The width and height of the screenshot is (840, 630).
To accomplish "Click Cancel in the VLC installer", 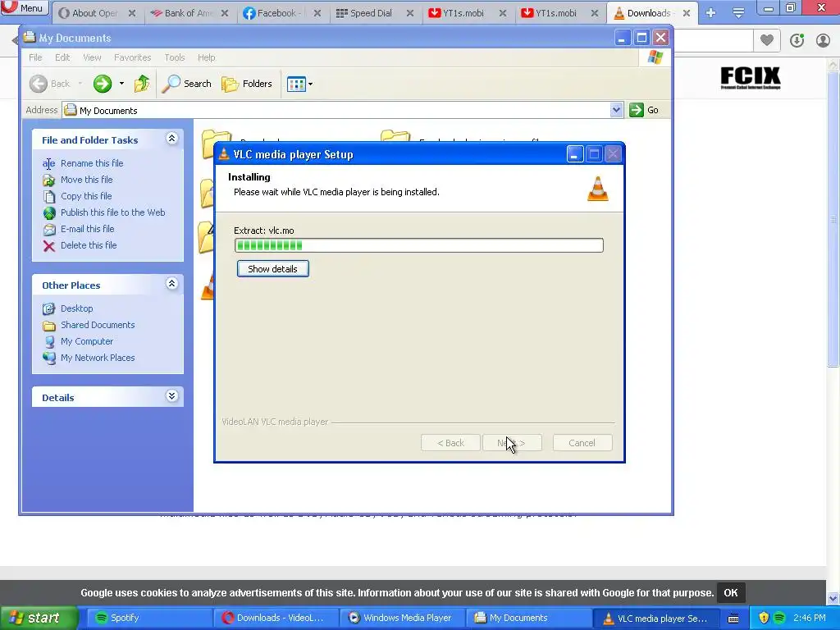I will click(582, 443).
